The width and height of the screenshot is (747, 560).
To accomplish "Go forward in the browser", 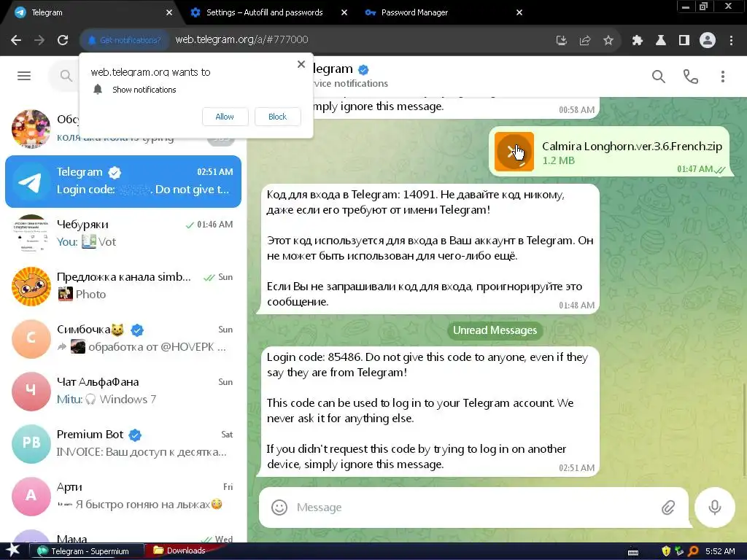I will 39,40.
